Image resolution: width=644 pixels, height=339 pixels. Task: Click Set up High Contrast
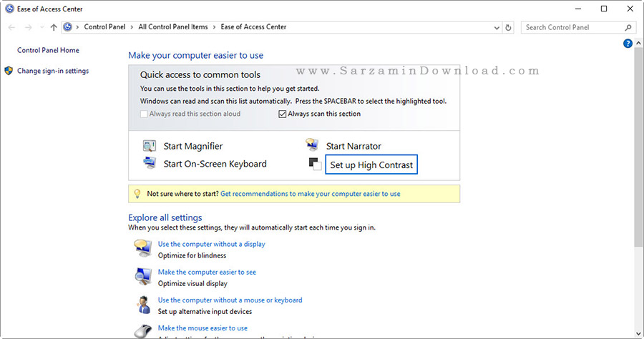point(371,164)
